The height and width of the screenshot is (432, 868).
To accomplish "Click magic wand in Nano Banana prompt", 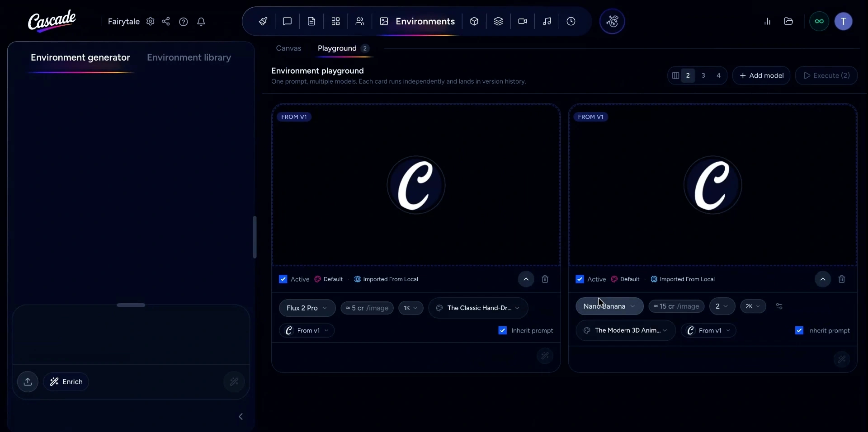I will (x=842, y=360).
